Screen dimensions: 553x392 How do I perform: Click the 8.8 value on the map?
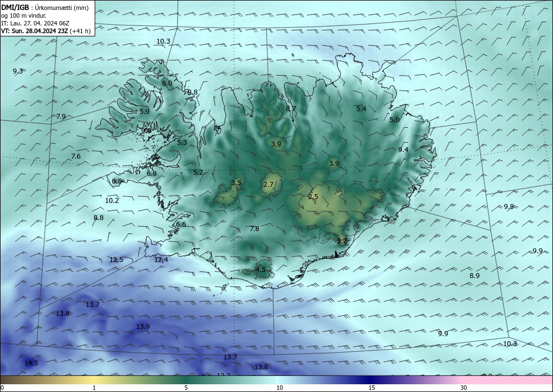(x=99, y=217)
